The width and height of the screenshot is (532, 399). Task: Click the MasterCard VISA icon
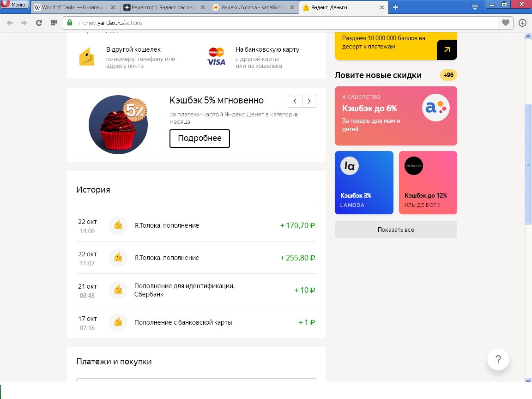(216, 56)
